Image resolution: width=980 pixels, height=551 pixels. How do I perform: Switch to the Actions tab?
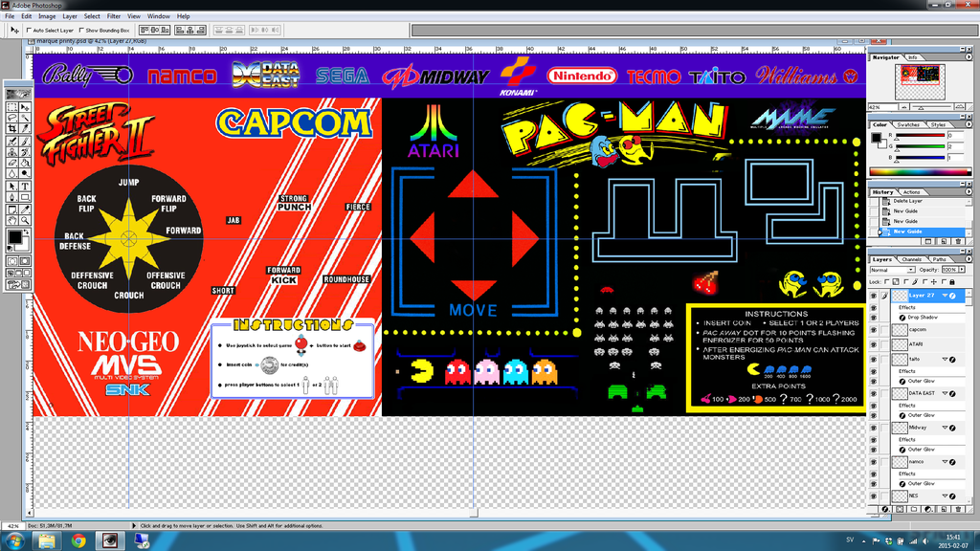tap(911, 191)
